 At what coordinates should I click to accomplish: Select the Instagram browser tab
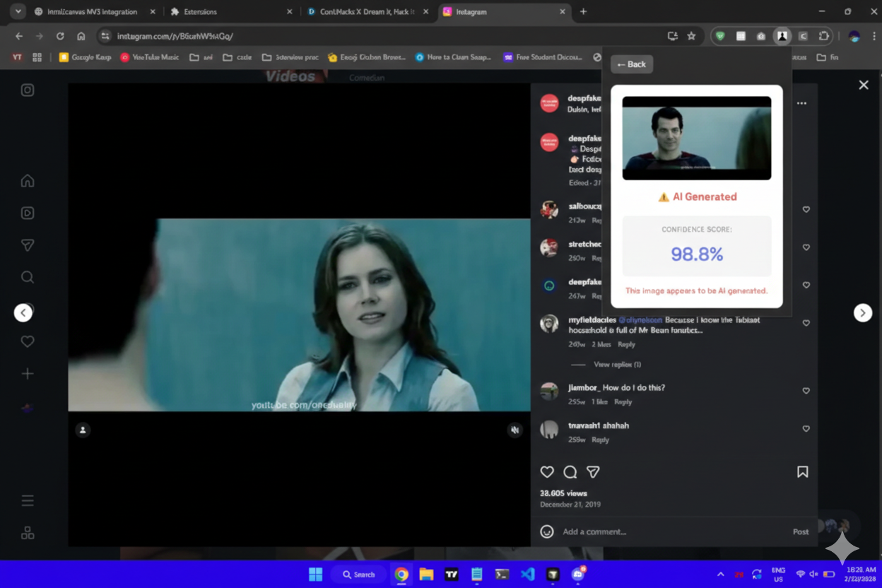click(504, 11)
